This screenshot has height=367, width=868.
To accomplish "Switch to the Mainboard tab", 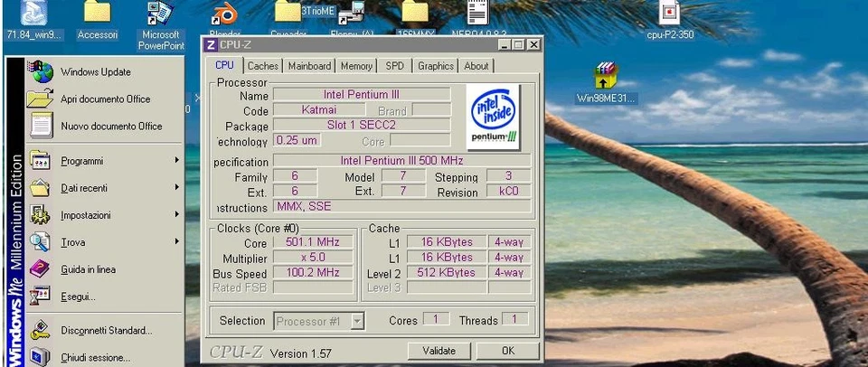I will (309, 66).
